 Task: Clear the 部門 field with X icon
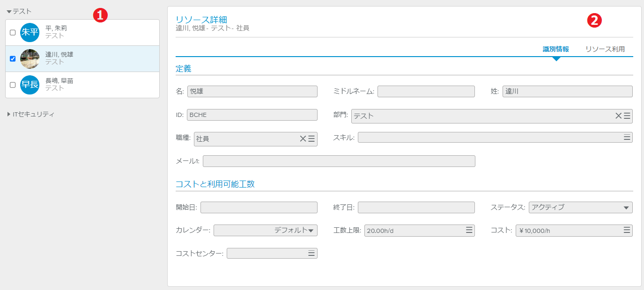coord(618,116)
